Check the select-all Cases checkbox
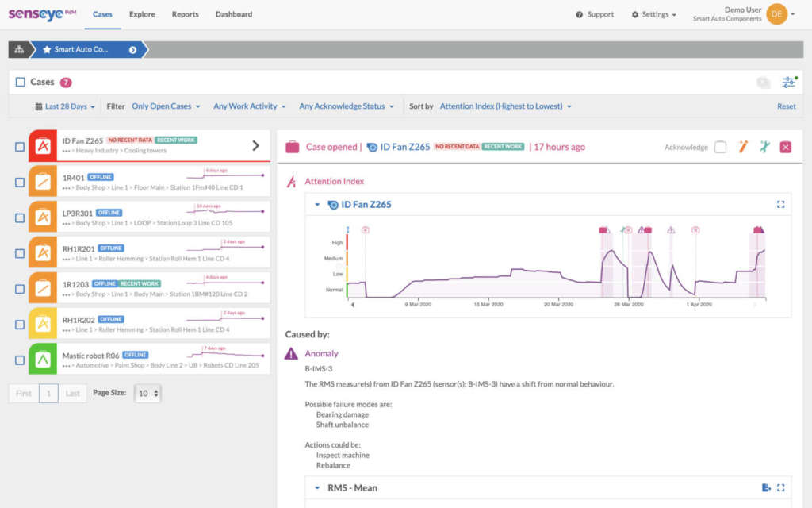812x508 pixels. click(x=21, y=82)
